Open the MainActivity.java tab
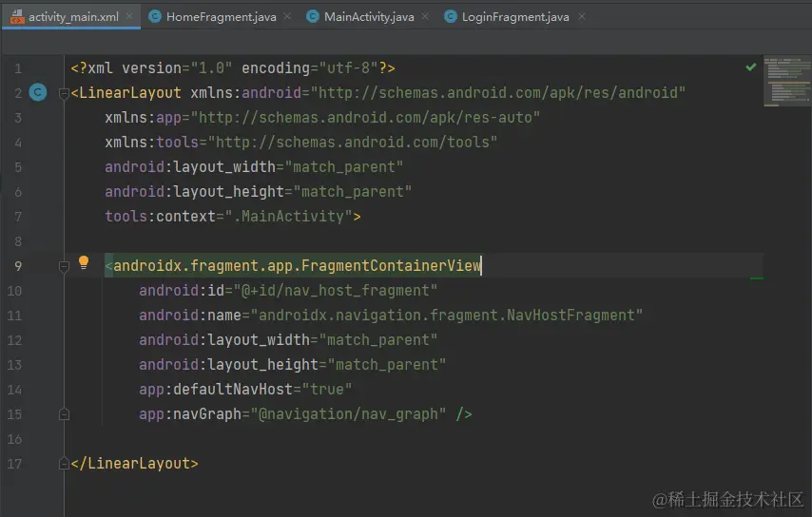The height and width of the screenshot is (517, 812). [369, 16]
